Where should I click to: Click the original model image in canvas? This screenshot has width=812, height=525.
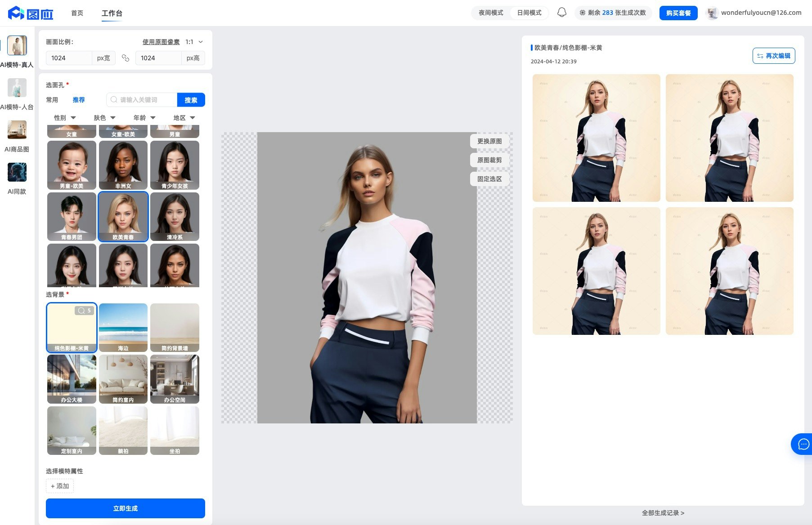point(367,278)
